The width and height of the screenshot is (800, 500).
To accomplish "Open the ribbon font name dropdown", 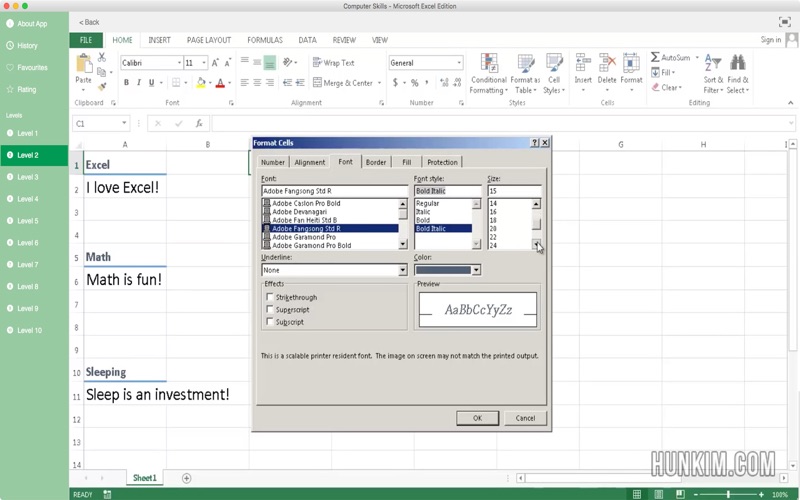I will click(x=179, y=63).
